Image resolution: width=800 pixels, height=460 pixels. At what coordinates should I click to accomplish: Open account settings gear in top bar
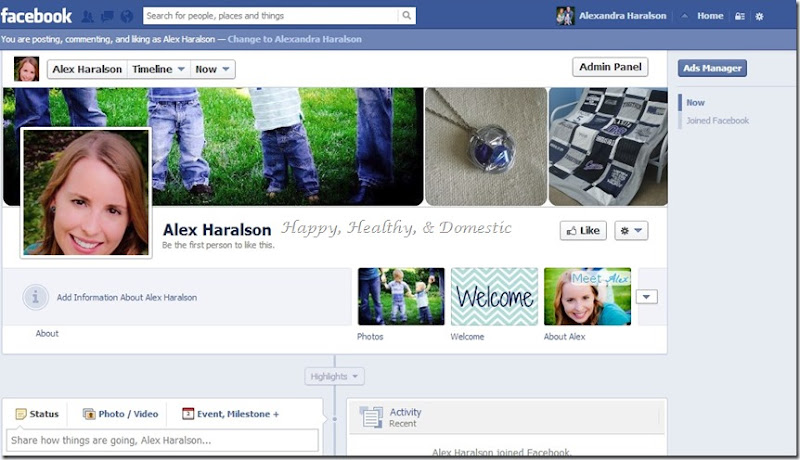point(759,16)
